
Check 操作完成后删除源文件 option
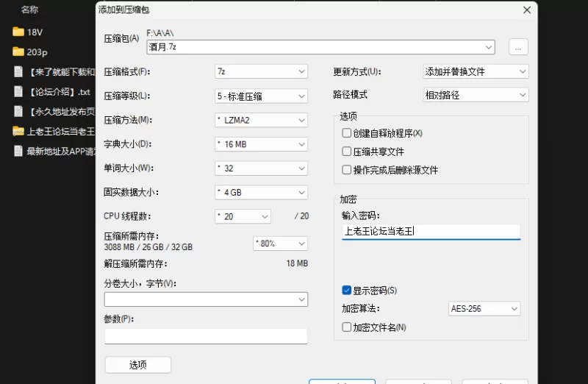tap(346, 170)
